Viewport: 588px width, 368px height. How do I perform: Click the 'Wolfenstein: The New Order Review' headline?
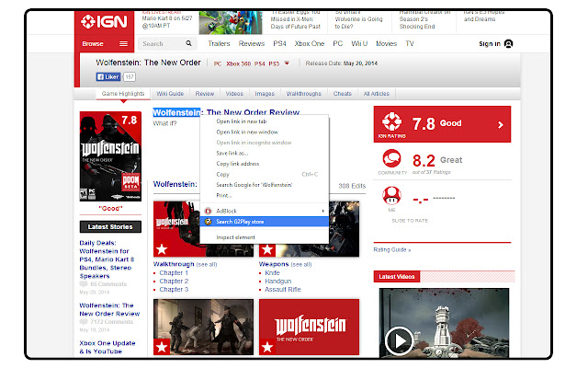pyautogui.click(x=226, y=112)
